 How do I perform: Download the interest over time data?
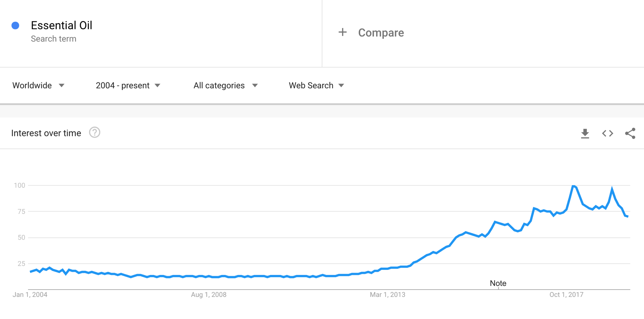585,133
